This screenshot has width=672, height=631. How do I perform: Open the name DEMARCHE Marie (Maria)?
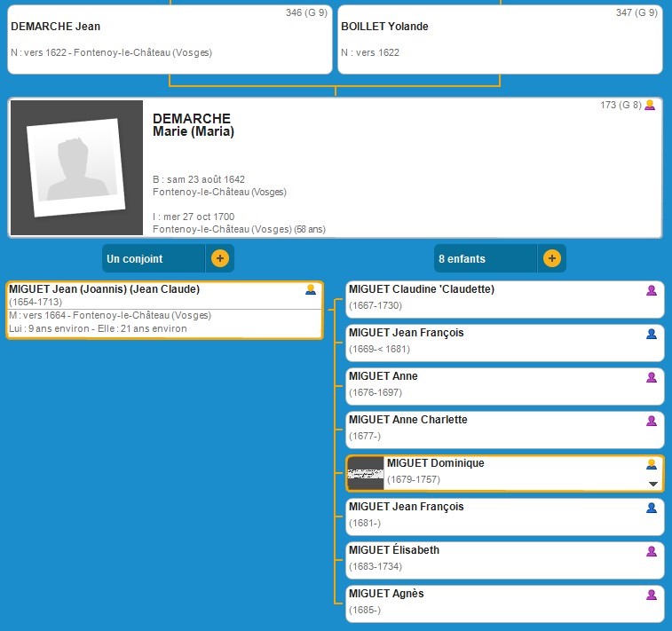pos(193,125)
